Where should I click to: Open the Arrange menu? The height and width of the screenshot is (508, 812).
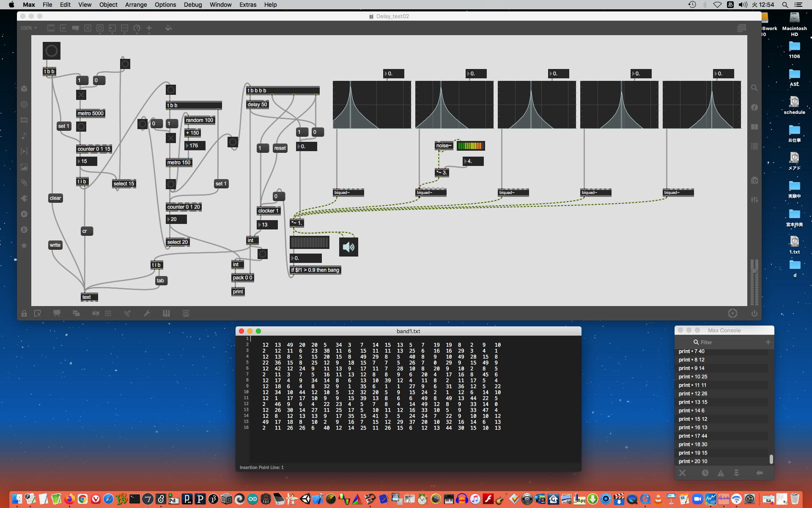[136, 5]
